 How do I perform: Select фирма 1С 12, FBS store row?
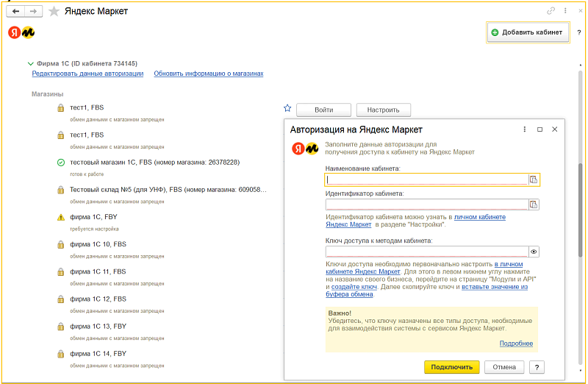(x=98, y=299)
